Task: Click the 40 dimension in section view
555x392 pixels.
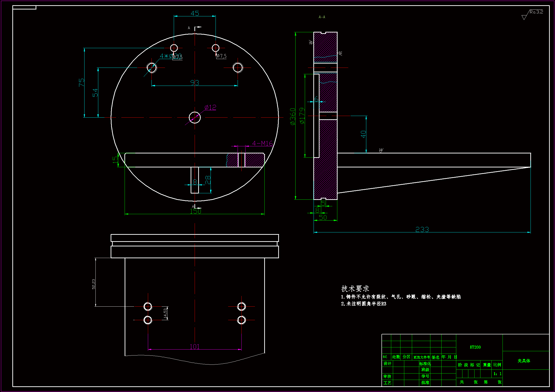Action: coord(363,134)
